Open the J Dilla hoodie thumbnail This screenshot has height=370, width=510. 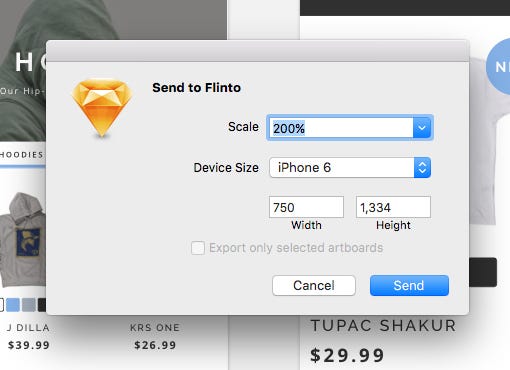(23, 239)
